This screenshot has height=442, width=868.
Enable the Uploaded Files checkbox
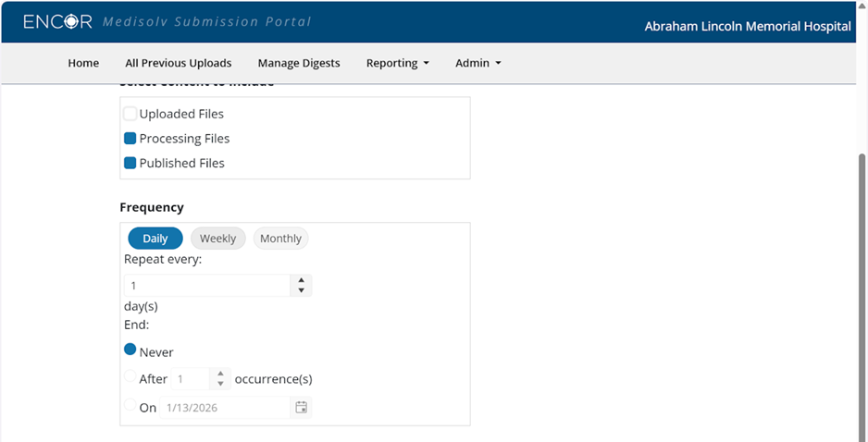coord(130,114)
